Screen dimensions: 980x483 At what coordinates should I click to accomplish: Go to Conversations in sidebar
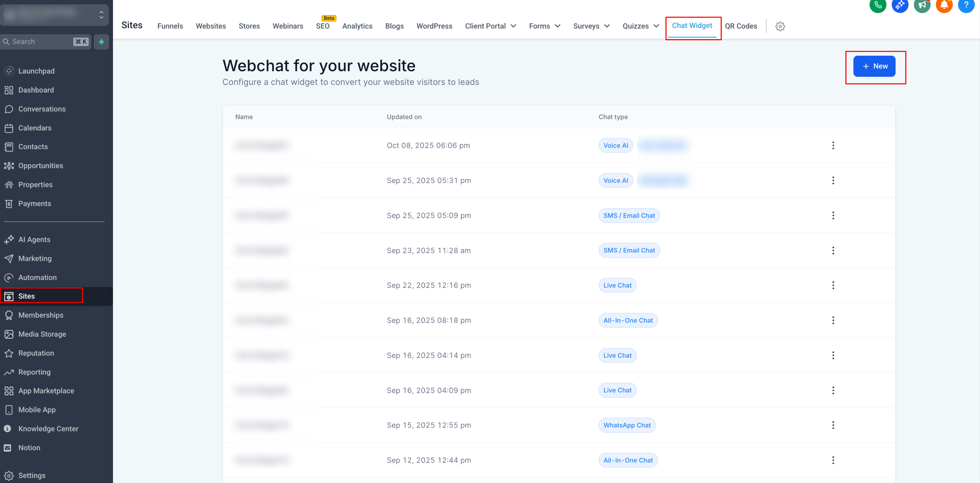(x=42, y=109)
